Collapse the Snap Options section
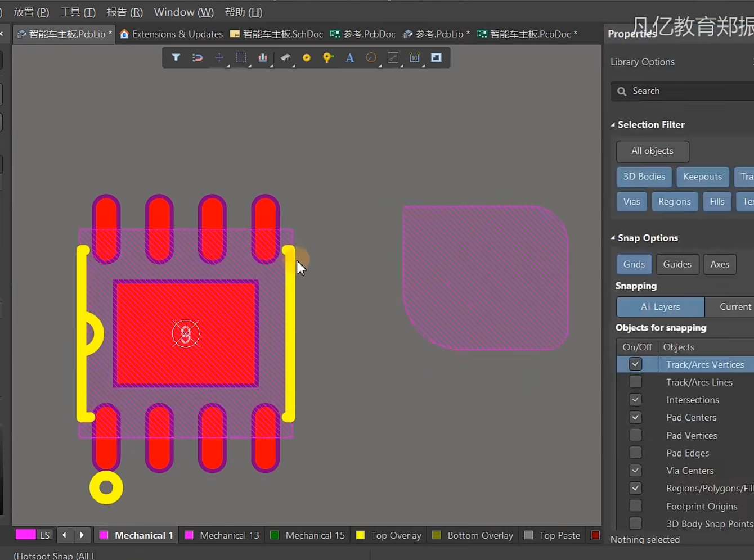Screen dimensions: 754x560 pyautogui.click(x=613, y=238)
